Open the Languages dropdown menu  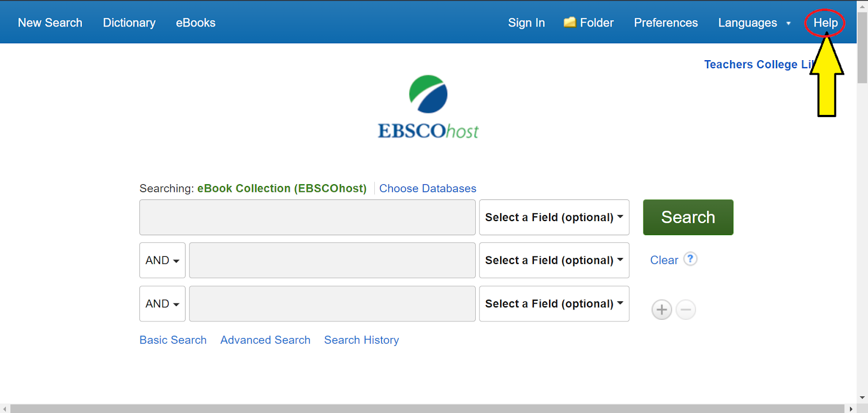[x=754, y=23]
